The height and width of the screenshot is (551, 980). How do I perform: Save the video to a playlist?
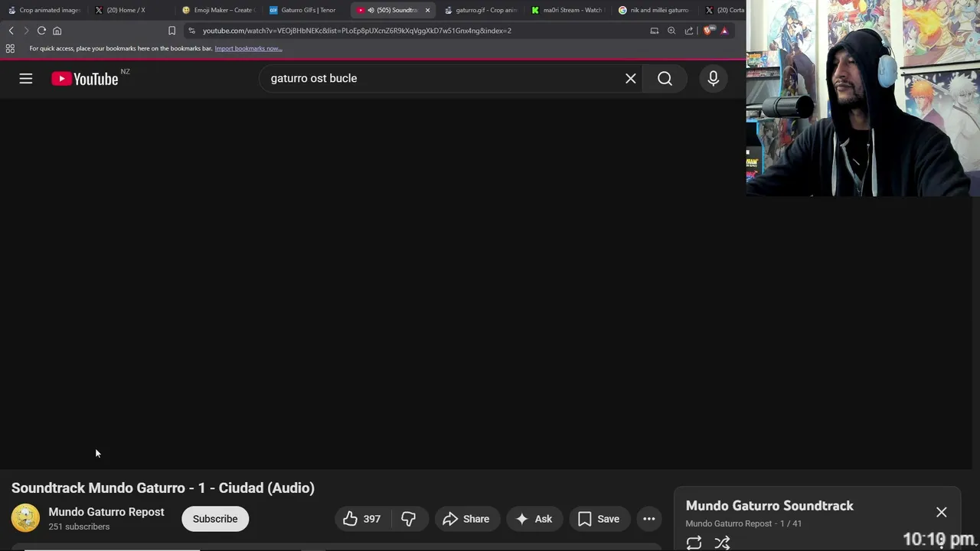click(599, 519)
